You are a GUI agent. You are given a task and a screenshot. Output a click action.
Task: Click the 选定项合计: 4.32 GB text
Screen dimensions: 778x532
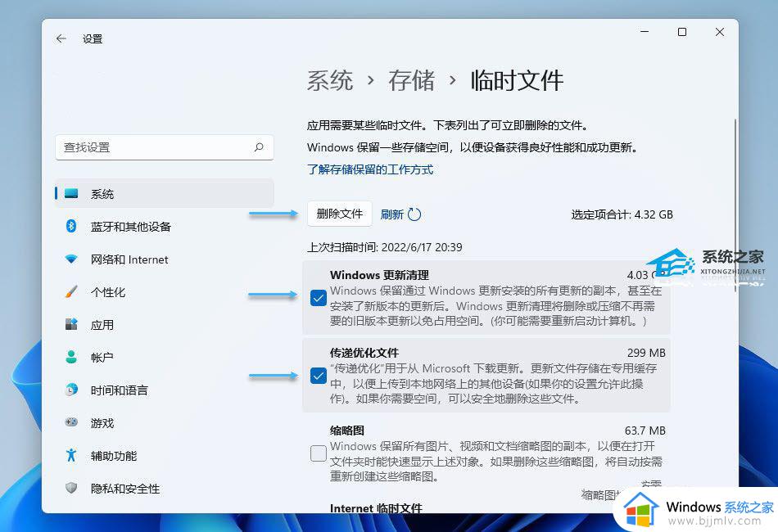click(622, 214)
